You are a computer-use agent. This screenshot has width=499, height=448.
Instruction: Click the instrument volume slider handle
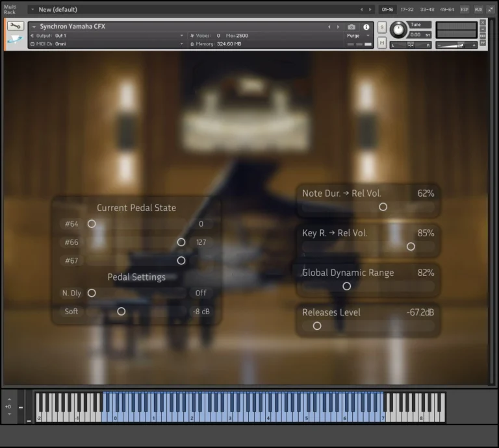click(461, 45)
